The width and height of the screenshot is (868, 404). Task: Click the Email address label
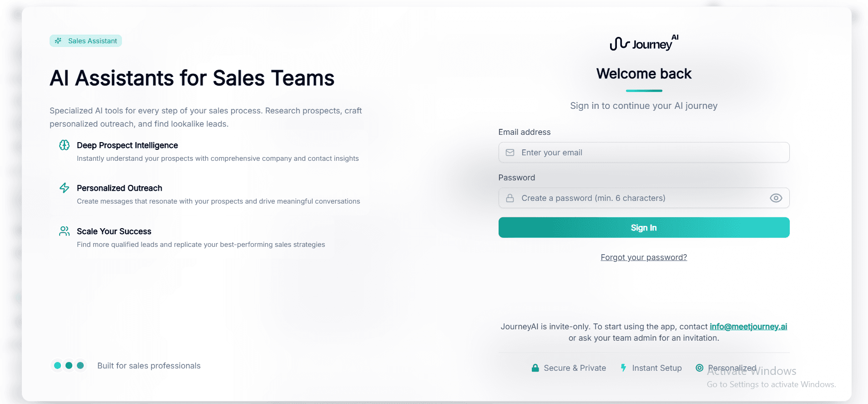point(525,132)
